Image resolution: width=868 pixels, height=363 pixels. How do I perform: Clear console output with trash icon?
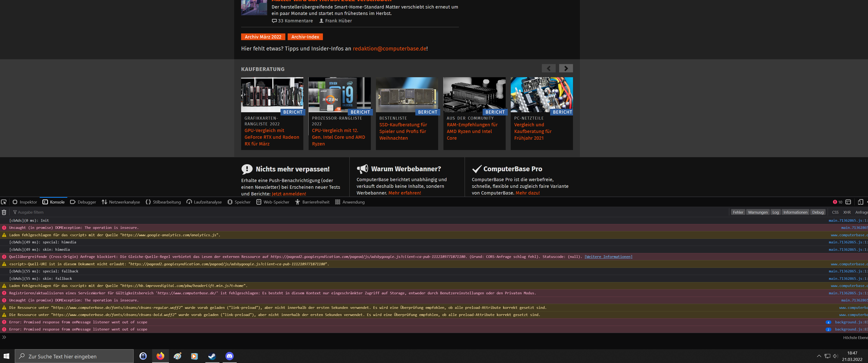[x=4, y=212]
